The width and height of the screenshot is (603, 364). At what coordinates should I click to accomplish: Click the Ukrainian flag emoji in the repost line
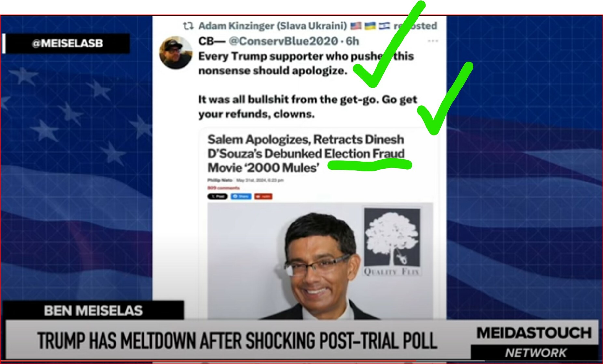tap(370, 26)
